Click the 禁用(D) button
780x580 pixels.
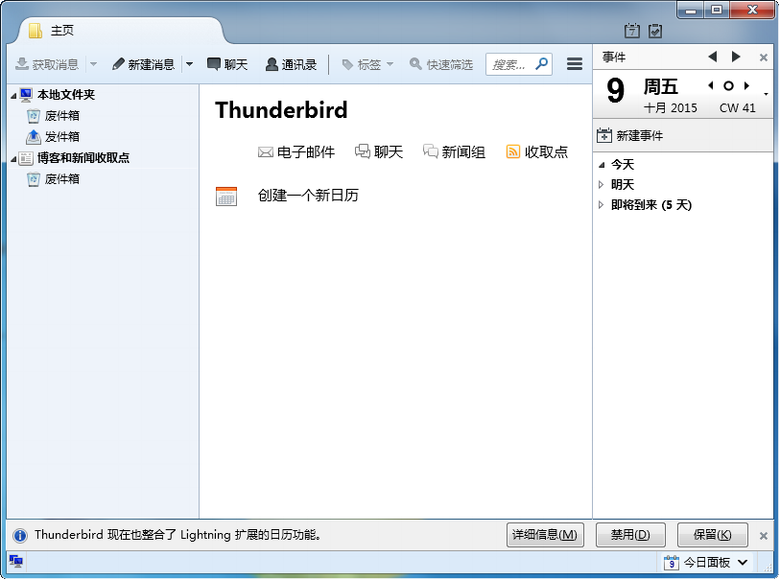click(630, 535)
